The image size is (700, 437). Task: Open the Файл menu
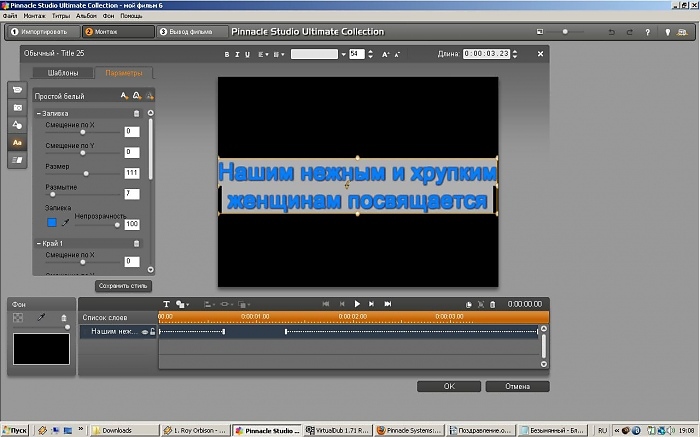pyautogui.click(x=10, y=16)
